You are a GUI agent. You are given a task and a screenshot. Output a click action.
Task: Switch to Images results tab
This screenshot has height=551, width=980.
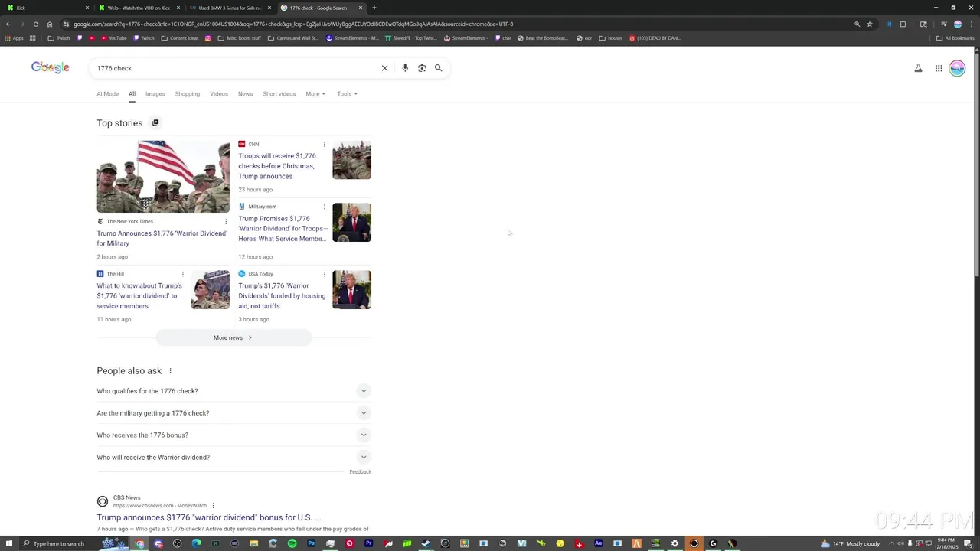click(x=155, y=94)
